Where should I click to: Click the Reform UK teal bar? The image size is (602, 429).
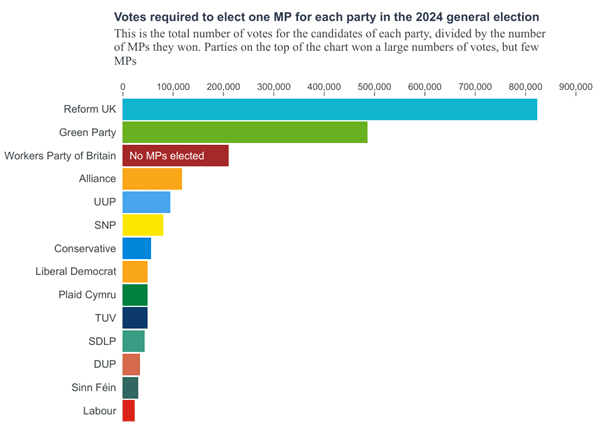click(329, 109)
